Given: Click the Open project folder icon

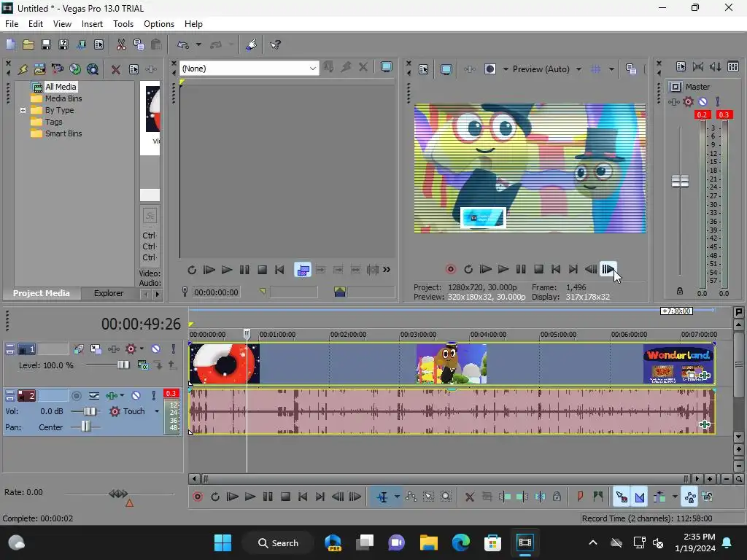Looking at the screenshot, I should click(x=28, y=44).
